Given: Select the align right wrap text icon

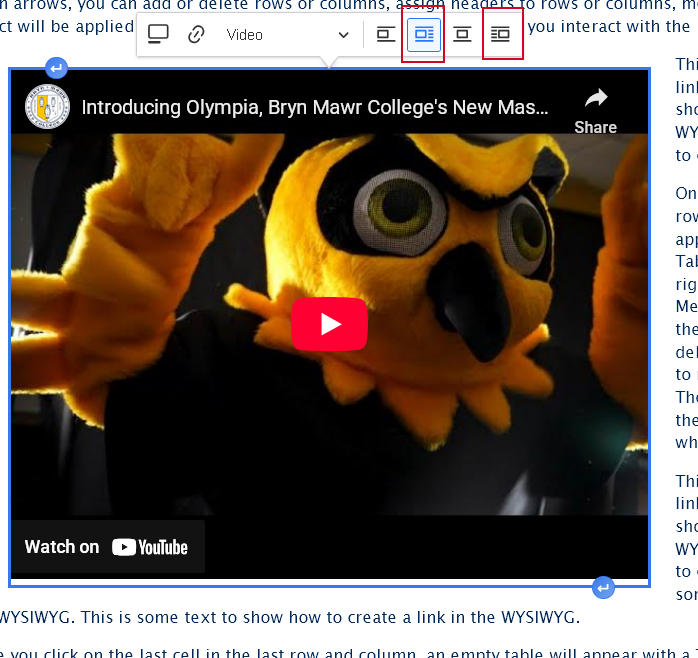Looking at the screenshot, I should click(x=500, y=34).
